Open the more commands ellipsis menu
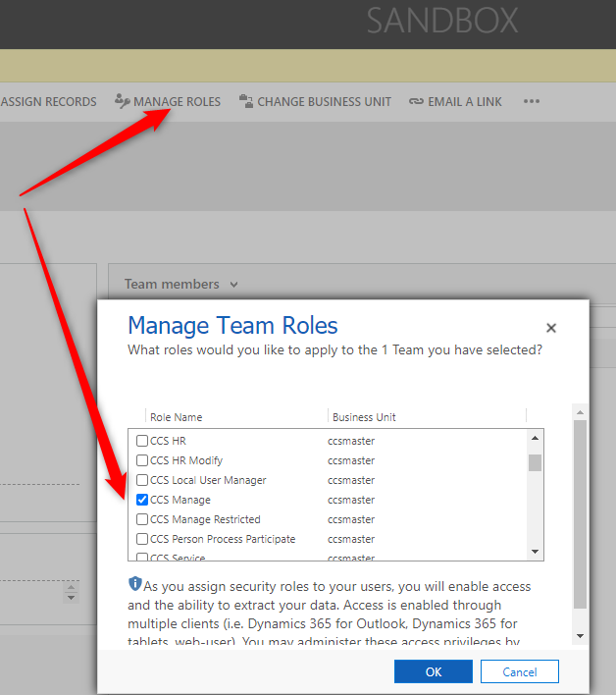 (x=532, y=101)
